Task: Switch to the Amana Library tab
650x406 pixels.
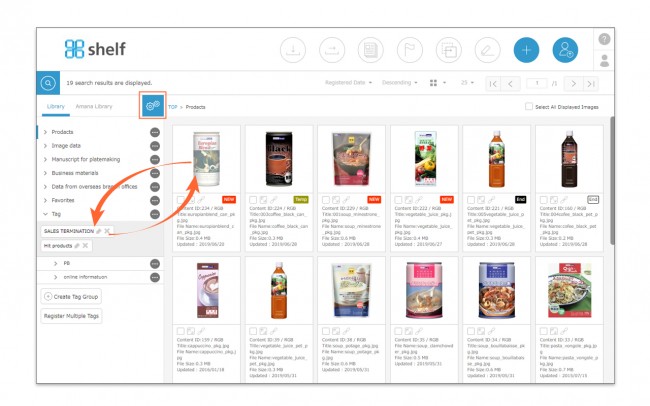Action: pyautogui.click(x=94, y=106)
